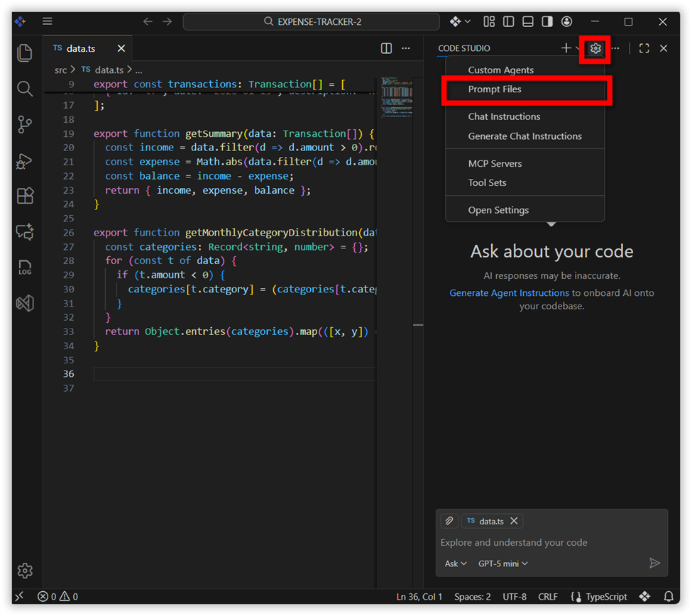The image size is (692, 616).
Task: Open the Search view in activity bar
Action: [x=25, y=89]
